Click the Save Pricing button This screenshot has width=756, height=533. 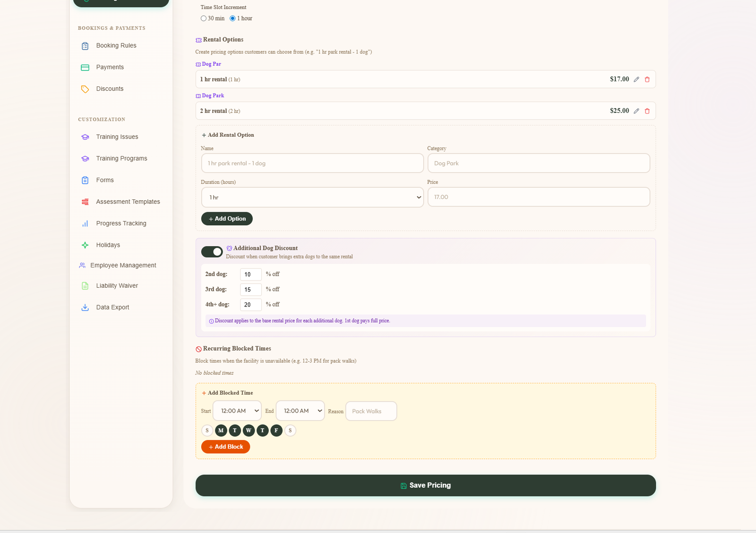point(426,486)
